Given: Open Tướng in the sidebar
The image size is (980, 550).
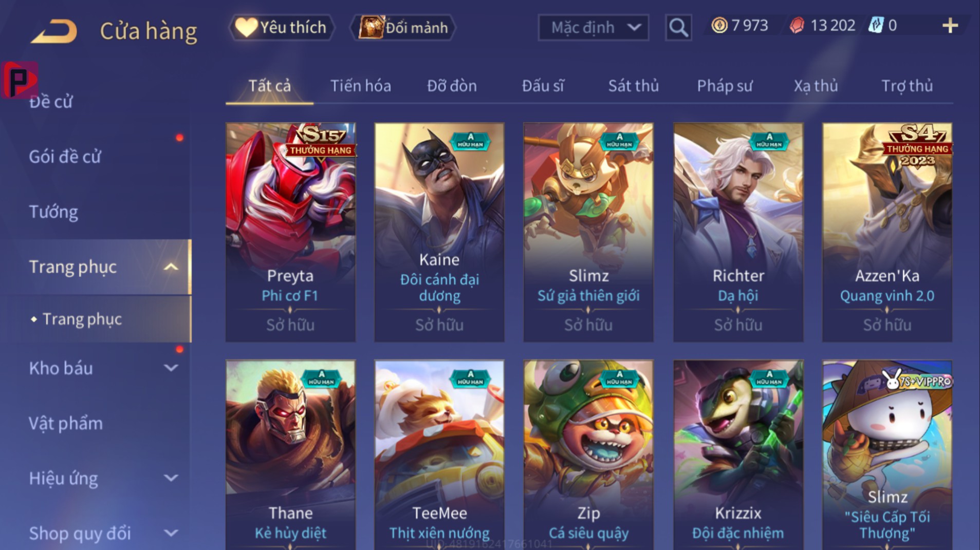Looking at the screenshot, I should [x=53, y=212].
